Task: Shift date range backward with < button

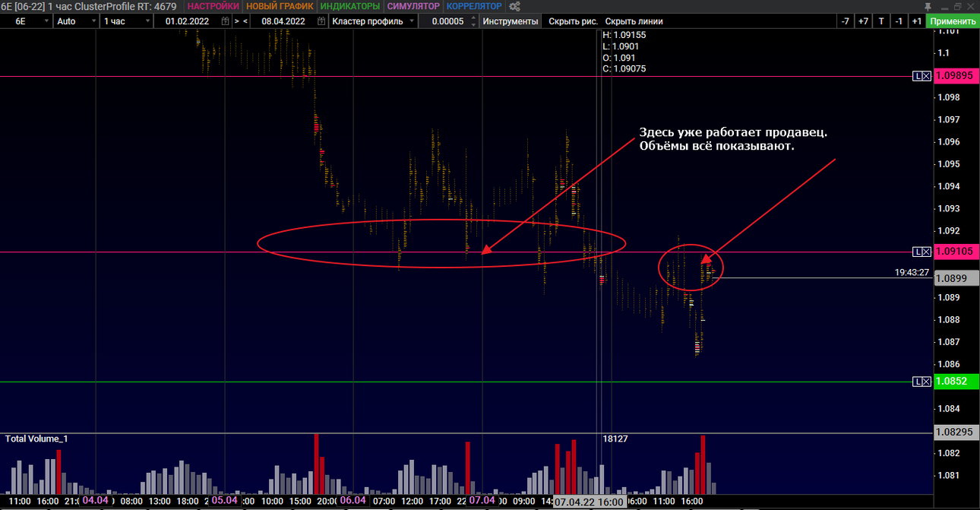Action: click(x=245, y=21)
